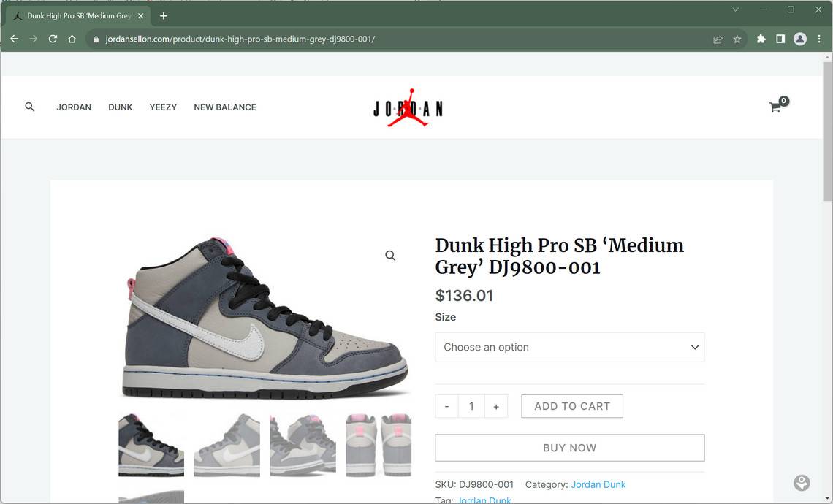Open the shopping cart icon

click(x=775, y=107)
